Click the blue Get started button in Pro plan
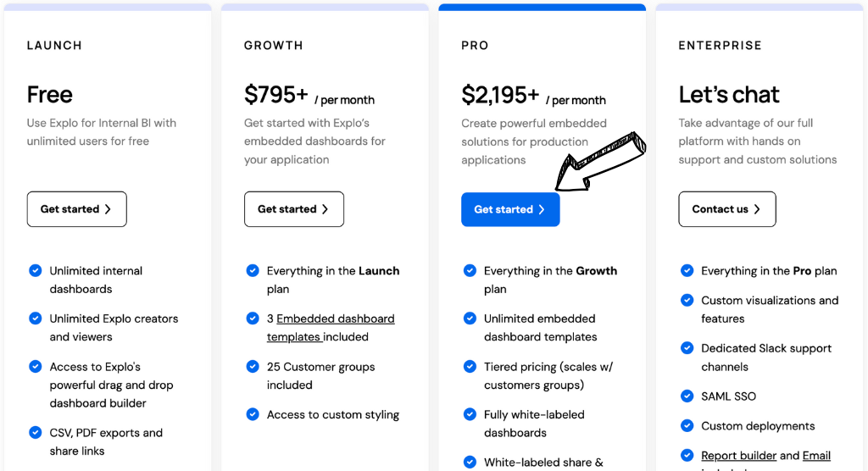 tap(510, 209)
